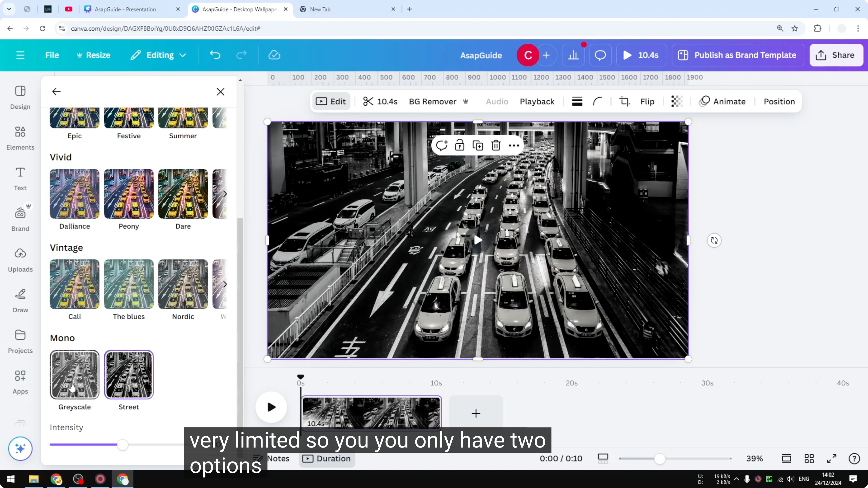The width and height of the screenshot is (868, 488).
Task: Toggle fit-to-screen zoom
Action: click(x=786, y=458)
